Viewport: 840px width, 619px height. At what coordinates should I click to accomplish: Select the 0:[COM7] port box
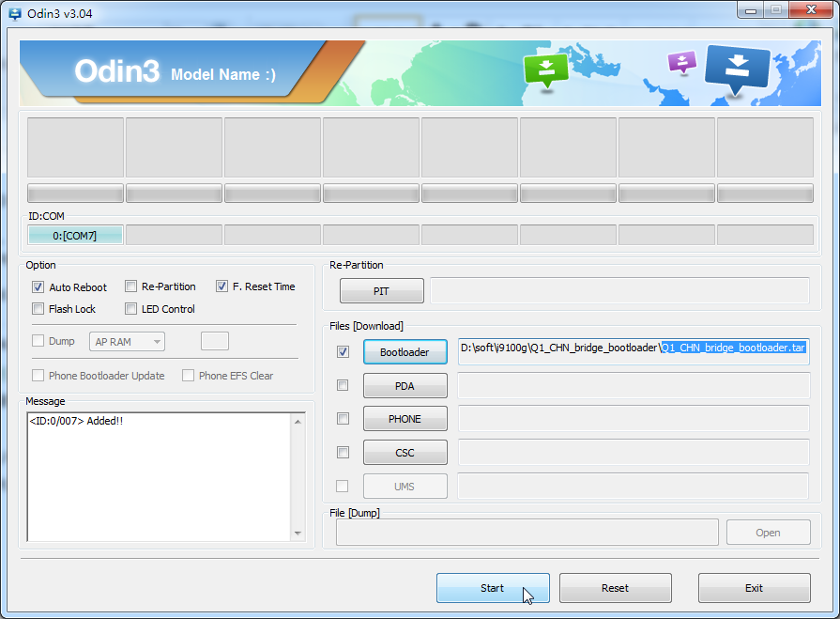click(x=75, y=235)
